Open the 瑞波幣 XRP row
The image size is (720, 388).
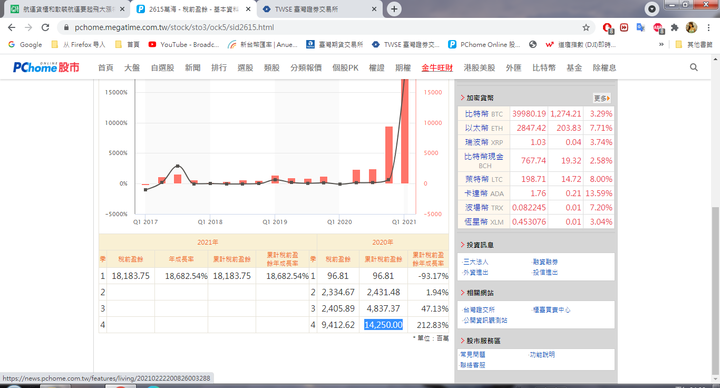point(535,142)
